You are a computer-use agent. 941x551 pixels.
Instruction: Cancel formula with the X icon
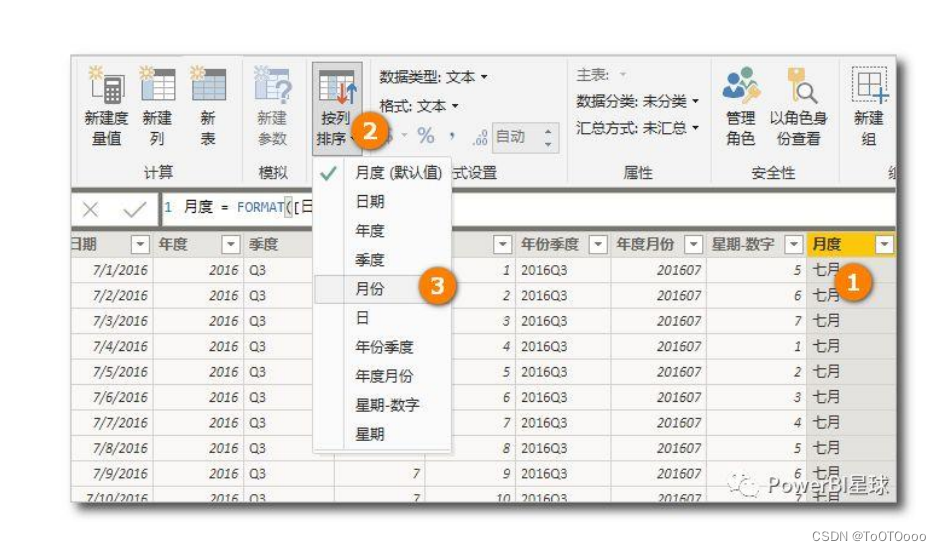coord(91,209)
